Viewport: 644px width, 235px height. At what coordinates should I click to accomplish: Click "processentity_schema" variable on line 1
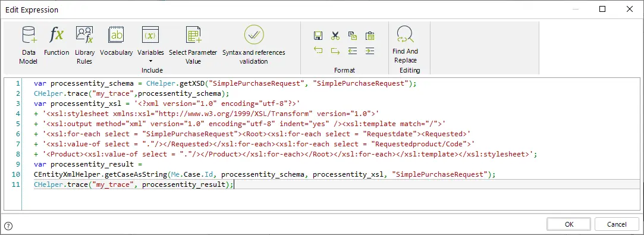[x=93, y=83]
